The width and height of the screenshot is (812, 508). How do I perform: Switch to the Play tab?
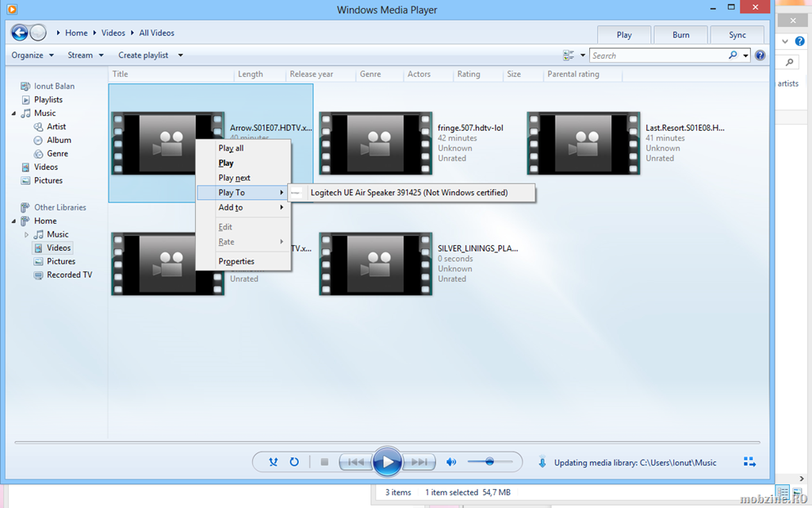pyautogui.click(x=624, y=35)
